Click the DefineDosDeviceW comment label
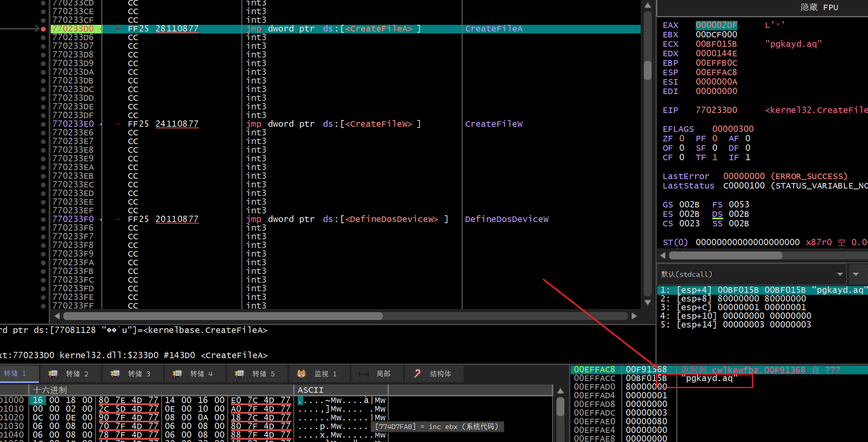This screenshot has height=442, width=868. tap(507, 219)
